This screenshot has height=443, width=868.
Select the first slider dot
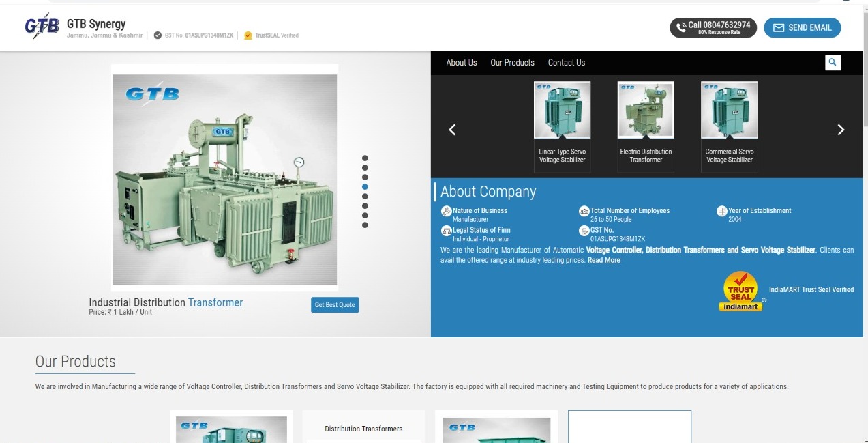(365, 158)
